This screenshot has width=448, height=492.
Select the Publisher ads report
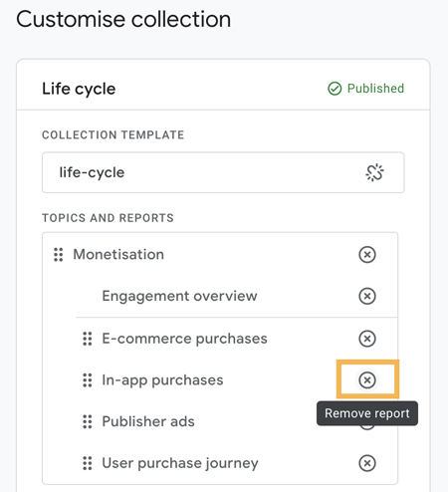(x=148, y=421)
